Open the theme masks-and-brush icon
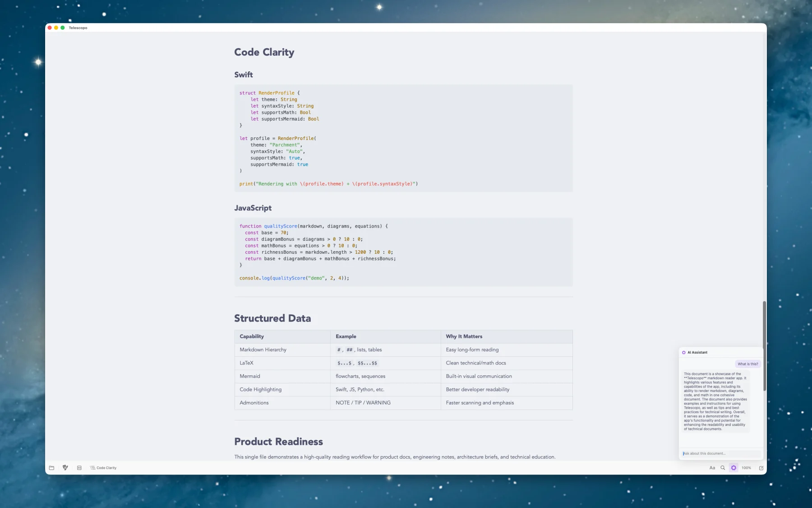The image size is (812, 508). tap(65, 468)
